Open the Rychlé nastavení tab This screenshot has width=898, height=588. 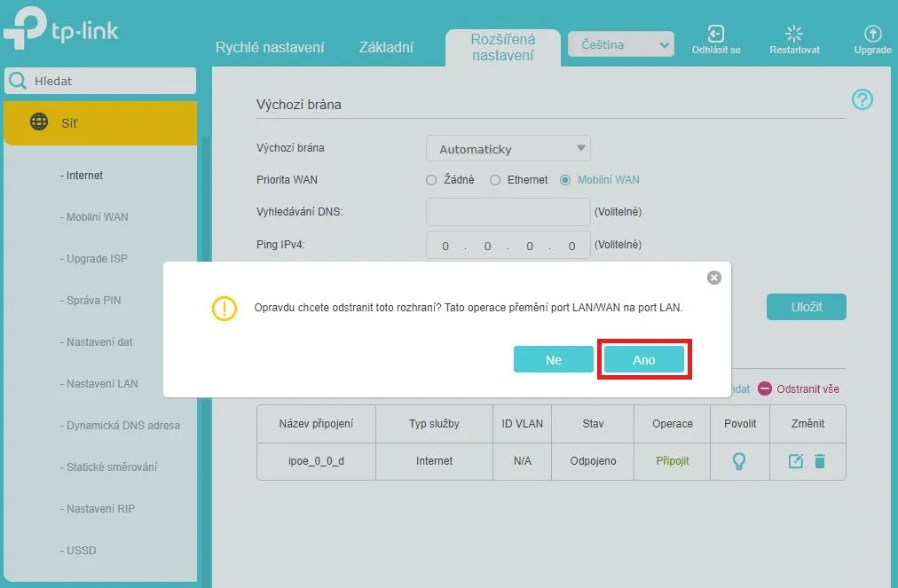coord(270,47)
